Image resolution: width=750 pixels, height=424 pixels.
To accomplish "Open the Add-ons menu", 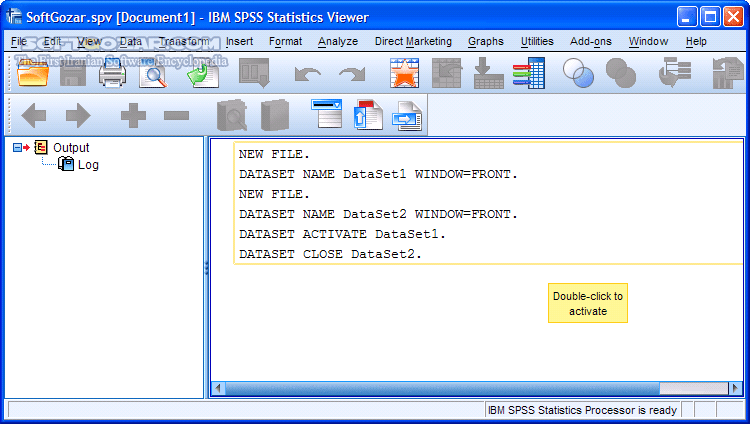I will (591, 42).
